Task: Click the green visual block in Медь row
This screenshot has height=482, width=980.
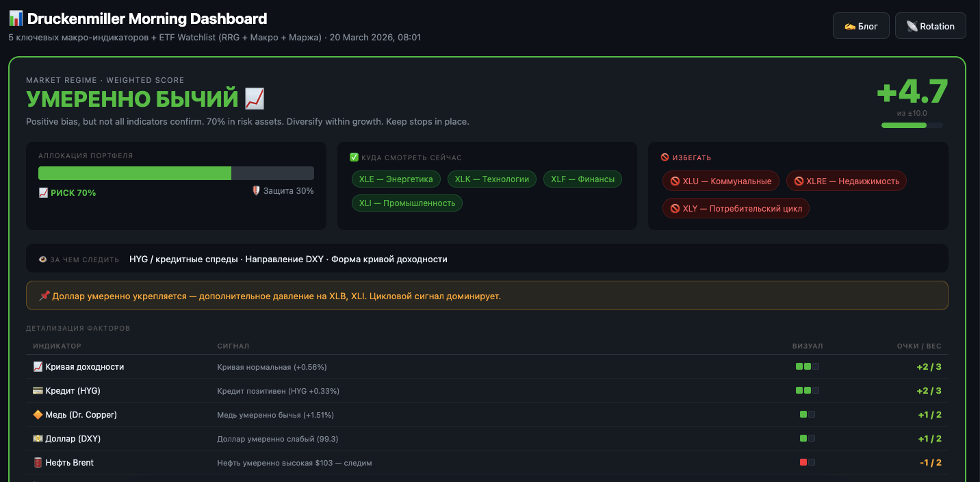Action: [x=803, y=415]
